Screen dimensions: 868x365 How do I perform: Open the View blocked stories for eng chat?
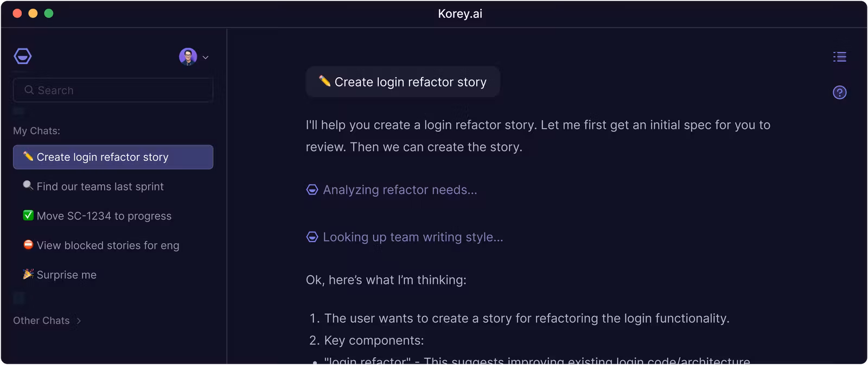tap(107, 245)
